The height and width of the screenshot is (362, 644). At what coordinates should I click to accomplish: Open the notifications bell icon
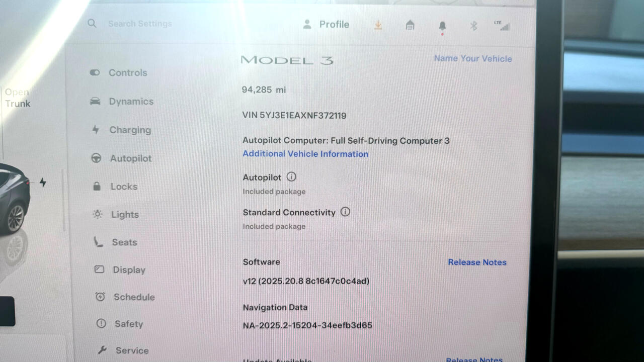pyautogui.click(x=442, y=25)
